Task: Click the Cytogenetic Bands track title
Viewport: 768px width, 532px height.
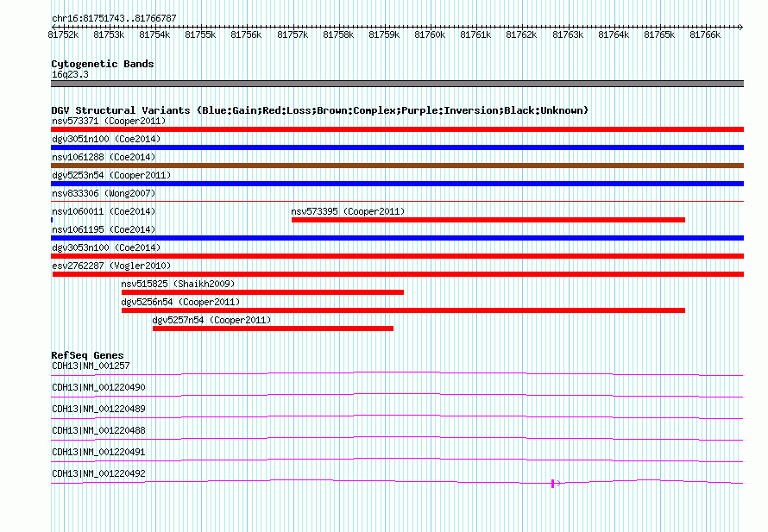Action: point(103,64)
